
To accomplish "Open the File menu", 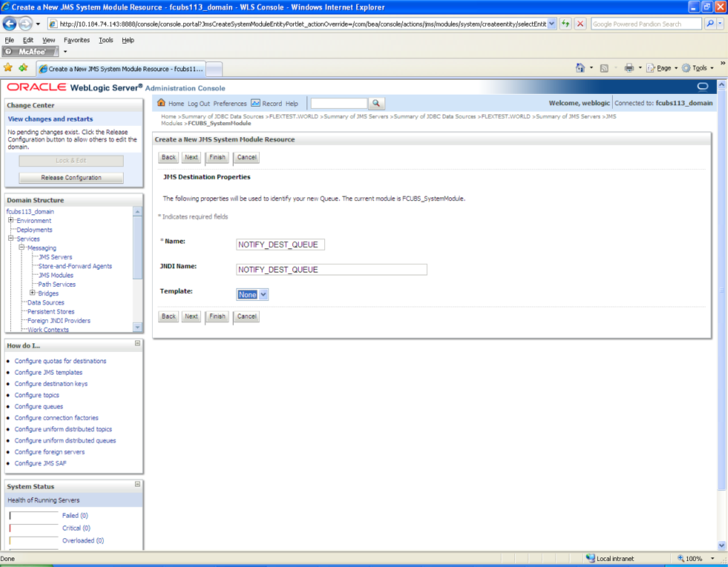I will pos(9,40).
